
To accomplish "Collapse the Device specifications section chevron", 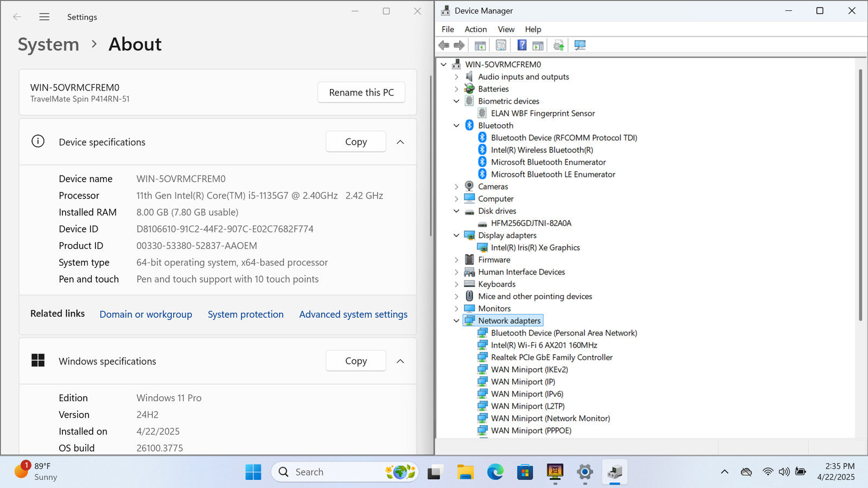I will pos(400,142).
